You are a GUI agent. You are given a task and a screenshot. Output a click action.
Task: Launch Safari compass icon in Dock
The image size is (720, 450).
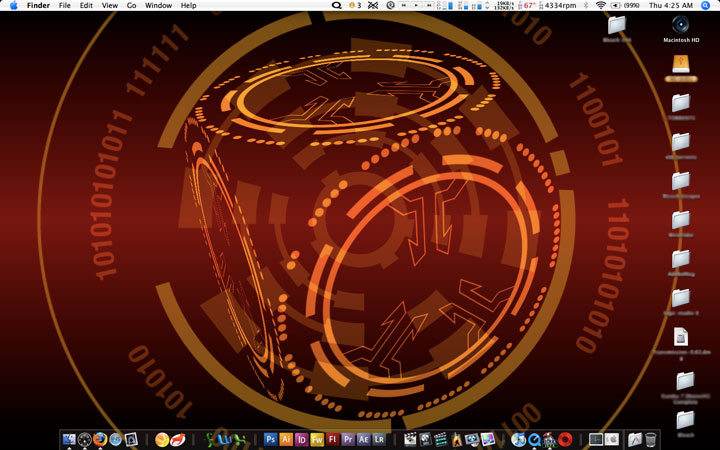click(x=115, y=439)
